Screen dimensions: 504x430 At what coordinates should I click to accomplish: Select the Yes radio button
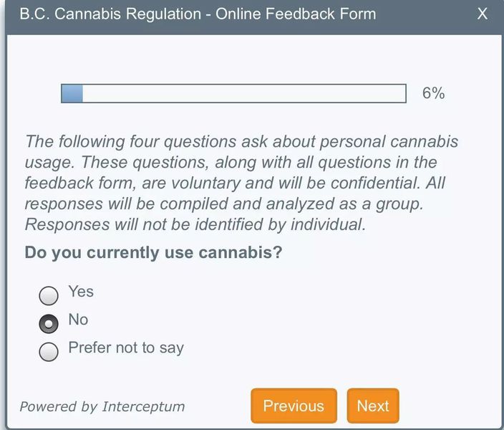tap(49, 295)
